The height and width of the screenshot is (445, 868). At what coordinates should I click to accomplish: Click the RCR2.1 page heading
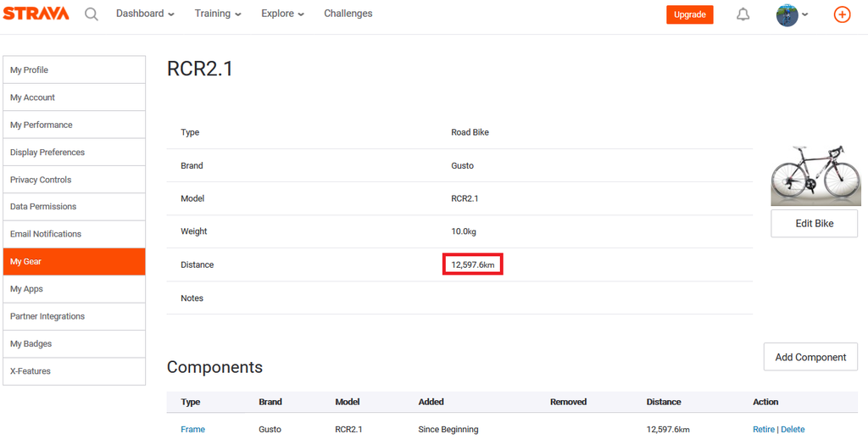click(x=200, y=70)
